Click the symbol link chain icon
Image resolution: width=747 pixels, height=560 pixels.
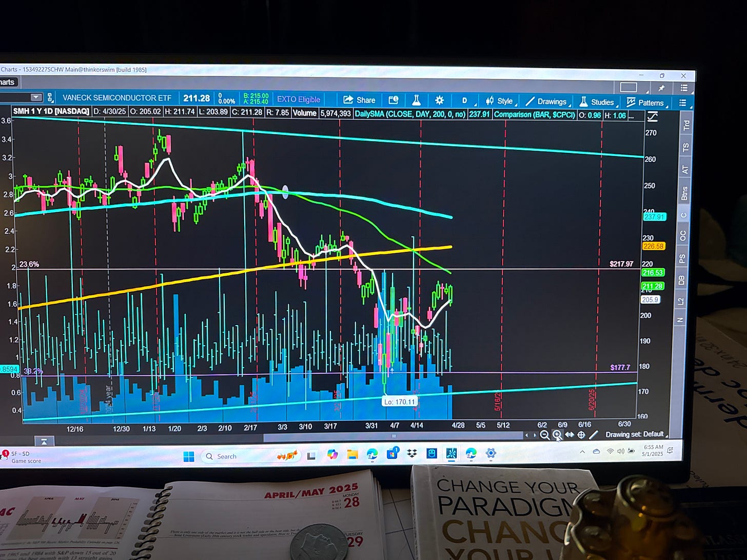coord(50,97)
